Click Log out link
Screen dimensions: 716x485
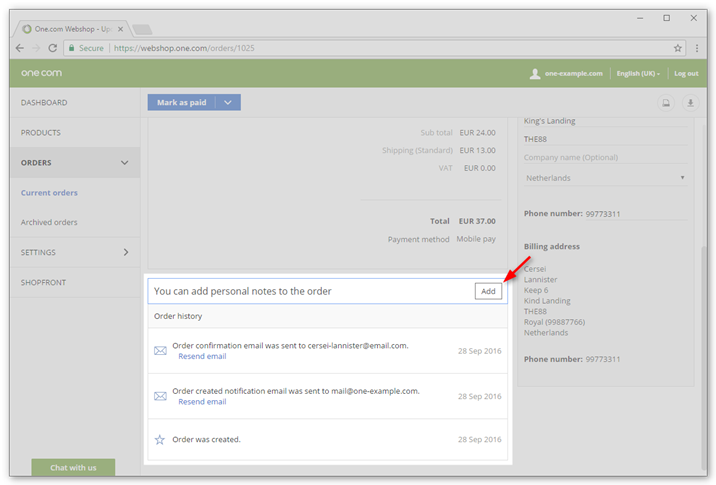(x=686, y=74)
